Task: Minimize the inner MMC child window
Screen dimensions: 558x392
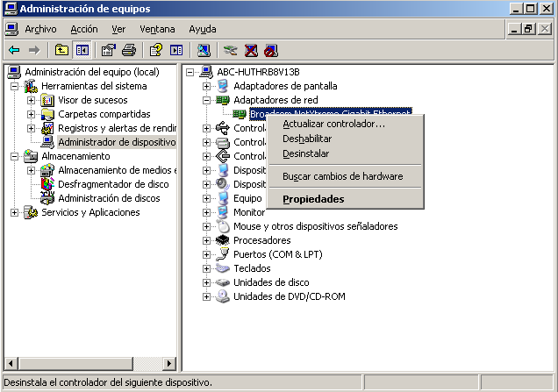Action: [514, 29]
